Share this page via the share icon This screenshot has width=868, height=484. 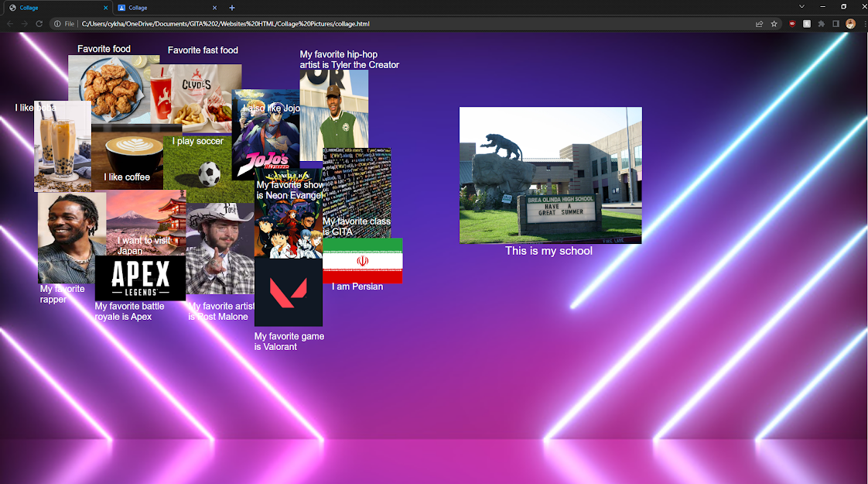pyautogui.click(x=760, y=24)
